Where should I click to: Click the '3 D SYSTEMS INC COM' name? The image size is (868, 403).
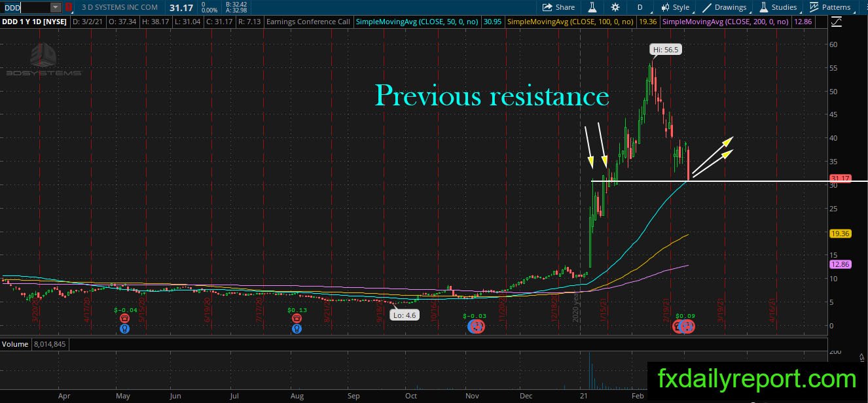[x=120, y=7]
